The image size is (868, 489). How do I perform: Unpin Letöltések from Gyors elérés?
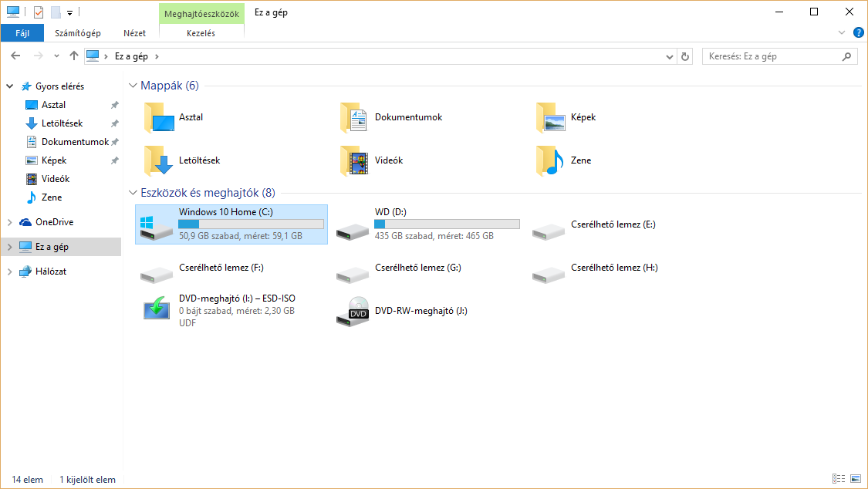click(115, 123)
